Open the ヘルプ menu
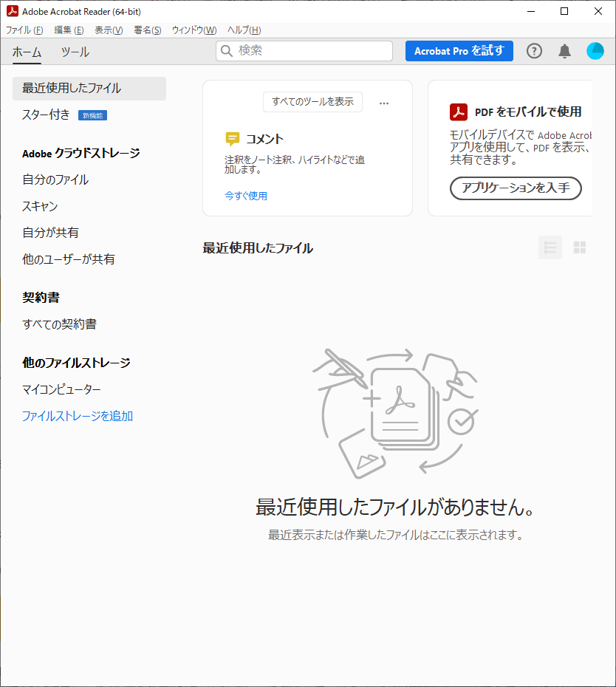The image size is (616, 687). tap(244, 30)
